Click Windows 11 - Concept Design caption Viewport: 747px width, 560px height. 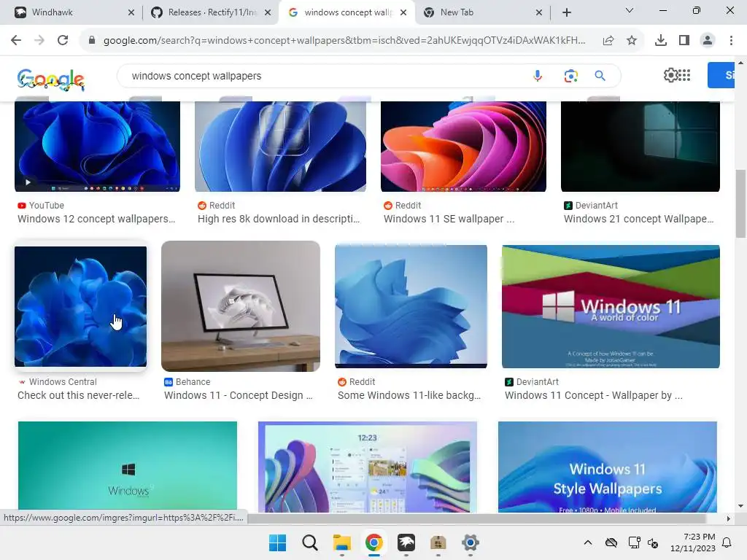239,395
